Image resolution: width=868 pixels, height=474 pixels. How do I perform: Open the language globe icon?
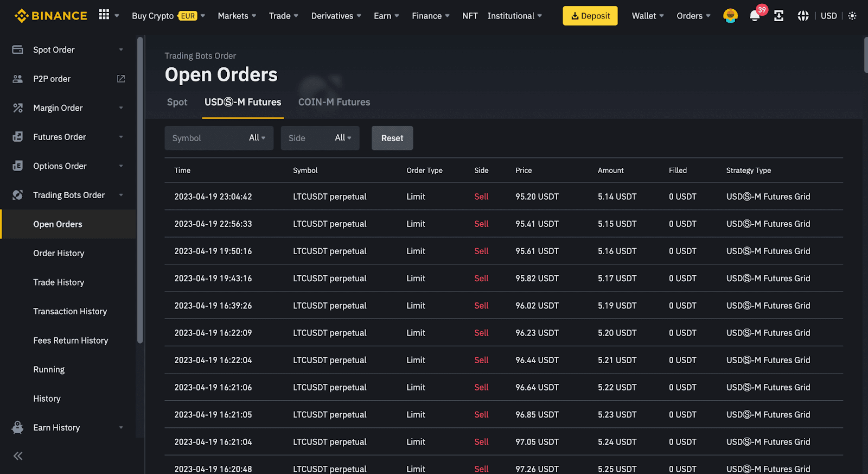tap(803, 16)
